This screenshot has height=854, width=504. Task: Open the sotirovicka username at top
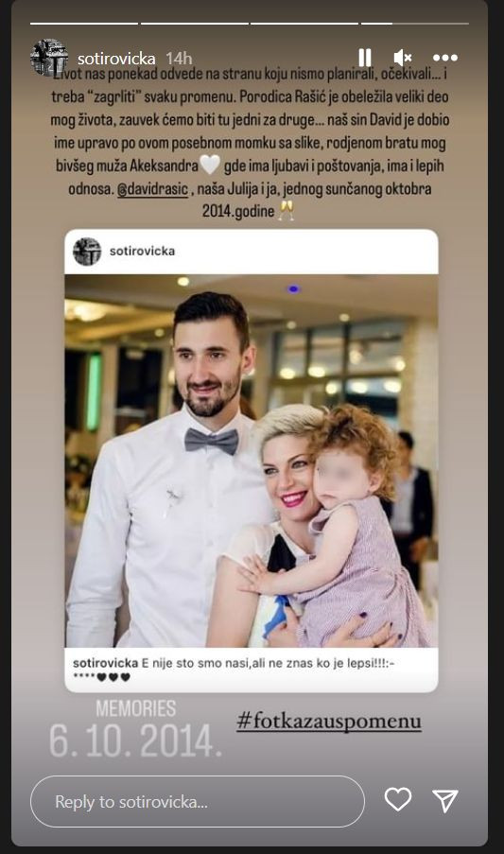point(116,59)
